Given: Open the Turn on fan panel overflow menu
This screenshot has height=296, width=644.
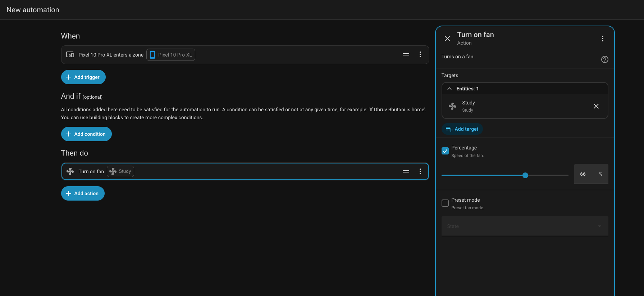Looking at the screenshot, I should (602, 39).
